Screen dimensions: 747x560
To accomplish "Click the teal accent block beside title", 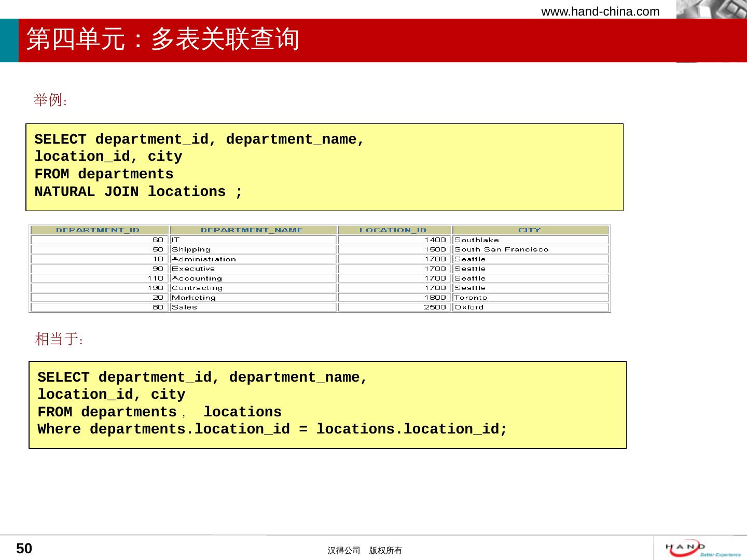I will [x=9, y=40].
